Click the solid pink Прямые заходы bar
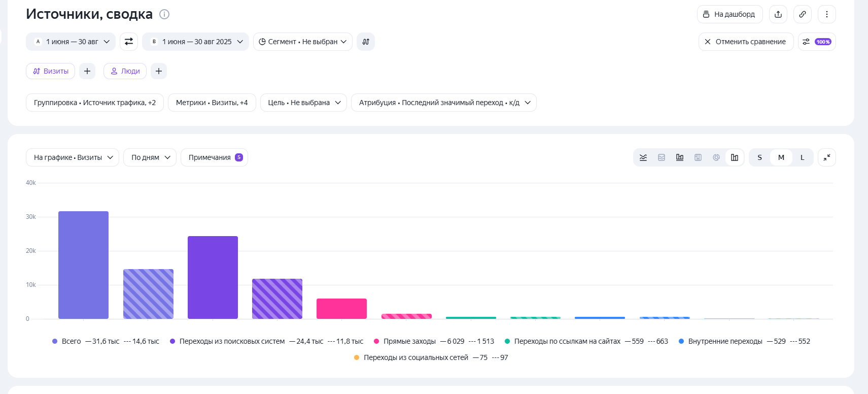 pyautogui.click(x=341, y=309)
